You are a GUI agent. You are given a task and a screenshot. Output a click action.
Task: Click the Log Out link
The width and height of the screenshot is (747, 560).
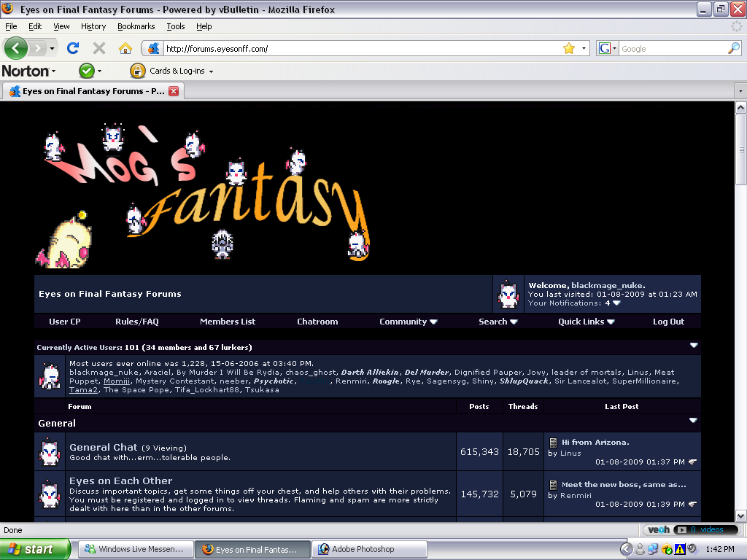(668, 322)
